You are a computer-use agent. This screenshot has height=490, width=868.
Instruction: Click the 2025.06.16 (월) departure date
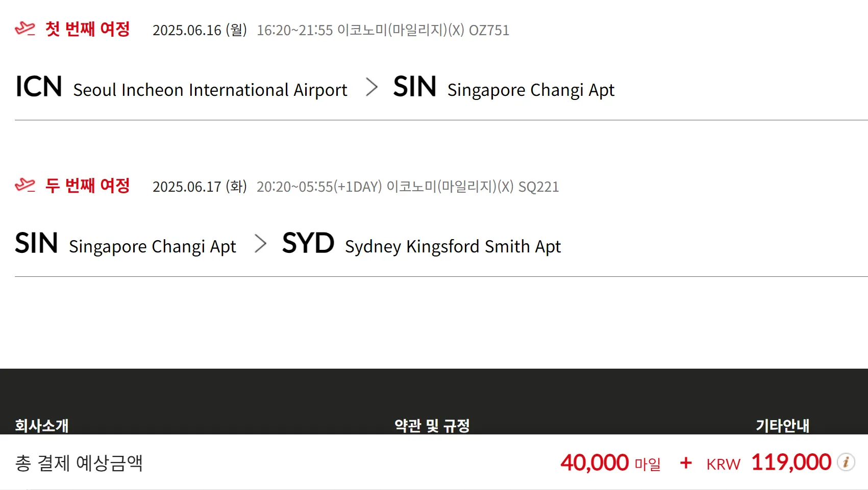point(200,31)
